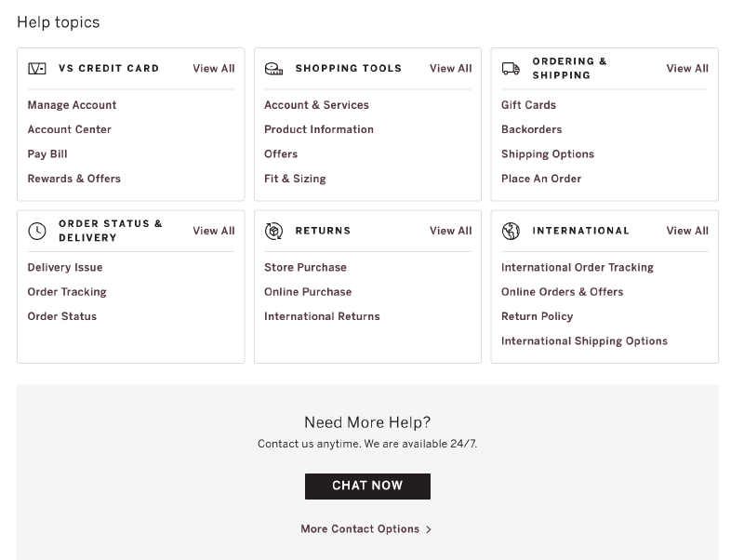The height and width of the screenshot is (560, 744).
Task: Select Fit & Sizing help topic
Action: [x=295, y=179]
